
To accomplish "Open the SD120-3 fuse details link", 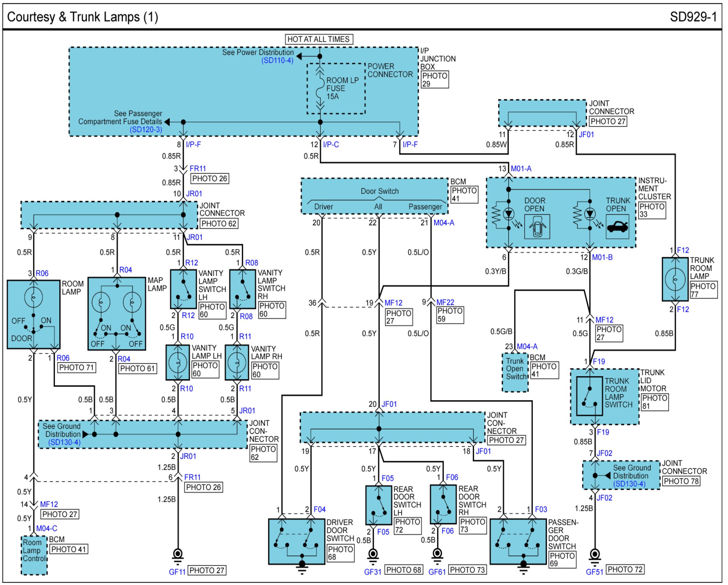I will [x=146, y=130].
